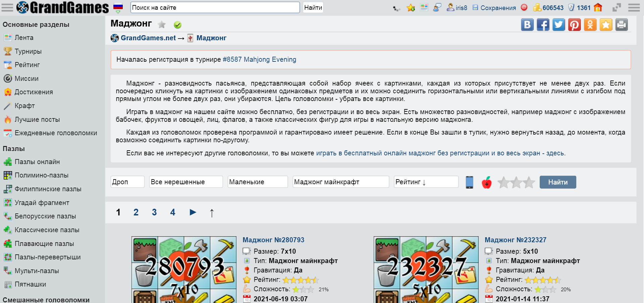This screenshot has width=644, height=303.
Task: Toggle the mobile phone filter icon
Action: pyautogui.click(x=470, y=182)
